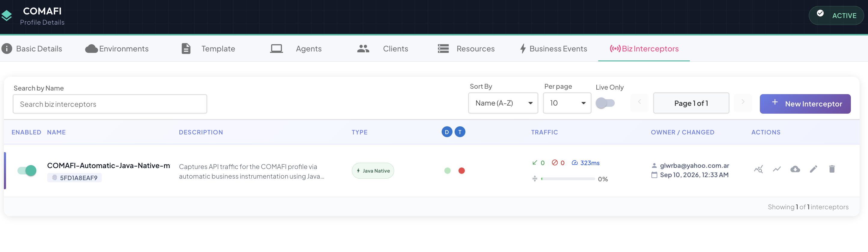
Task: Click the Resources storage icon
Action: click(443, 49)
